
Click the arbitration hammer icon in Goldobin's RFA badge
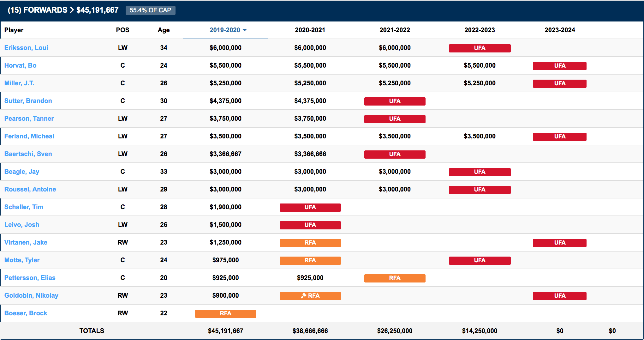(303, 296)
